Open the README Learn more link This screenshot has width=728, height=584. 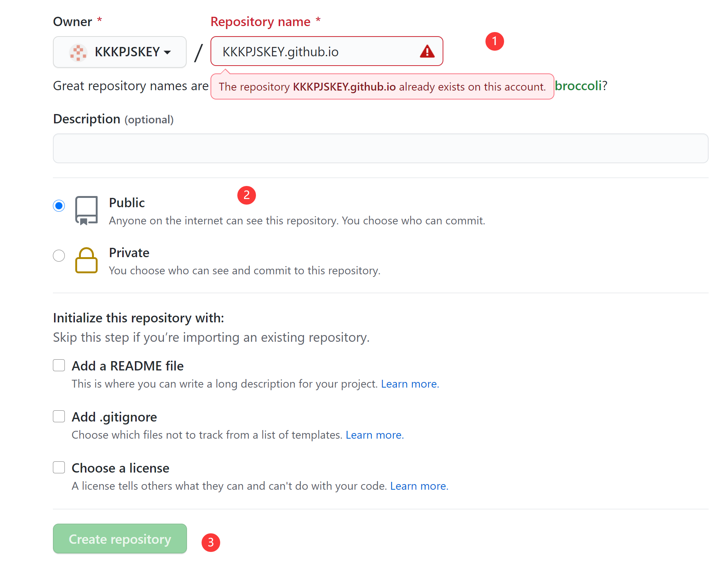tap(410, 384)
